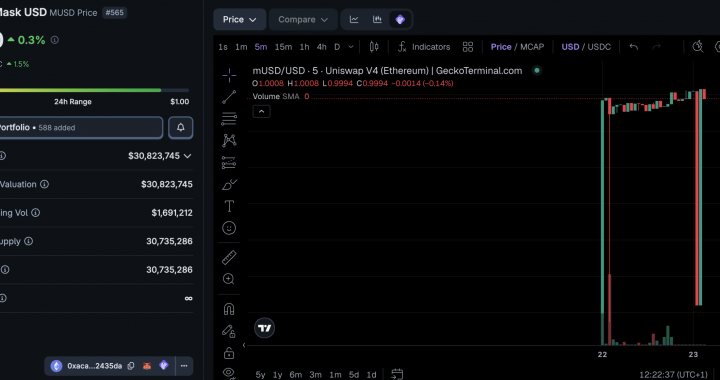Screen dimensions: 720x380
Task: Open the Price dropdown
Action: click(x=239, y=19)
